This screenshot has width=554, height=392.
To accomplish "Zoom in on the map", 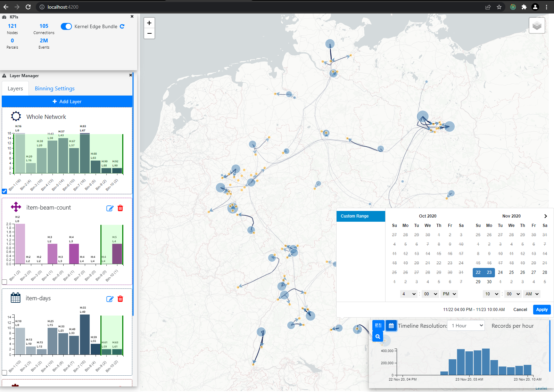I will pos(149,23).
